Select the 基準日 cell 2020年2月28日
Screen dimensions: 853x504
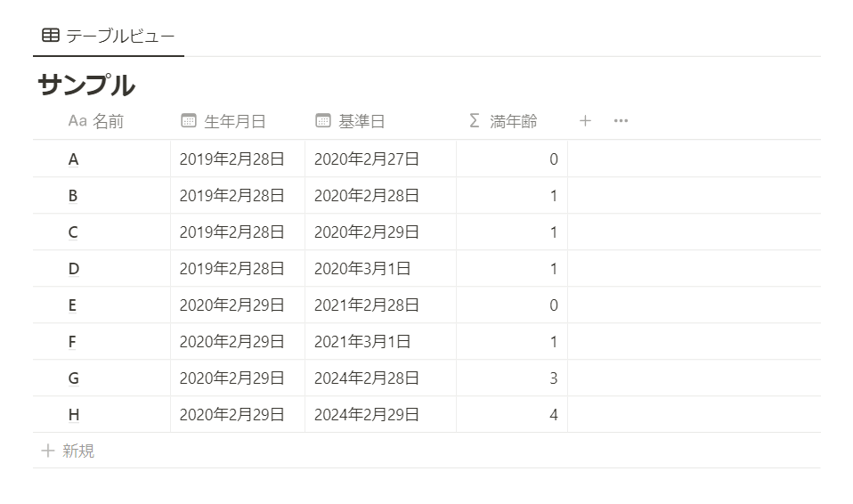[x=380, y=195]
